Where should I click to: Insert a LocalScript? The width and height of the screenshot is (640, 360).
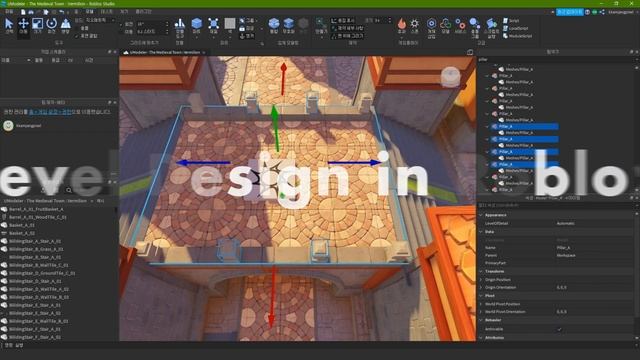515,28
